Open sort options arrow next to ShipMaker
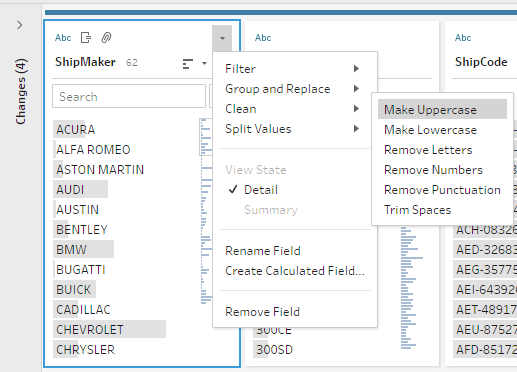Viewport: 517px width, 372px height. (x=204, y=63)
